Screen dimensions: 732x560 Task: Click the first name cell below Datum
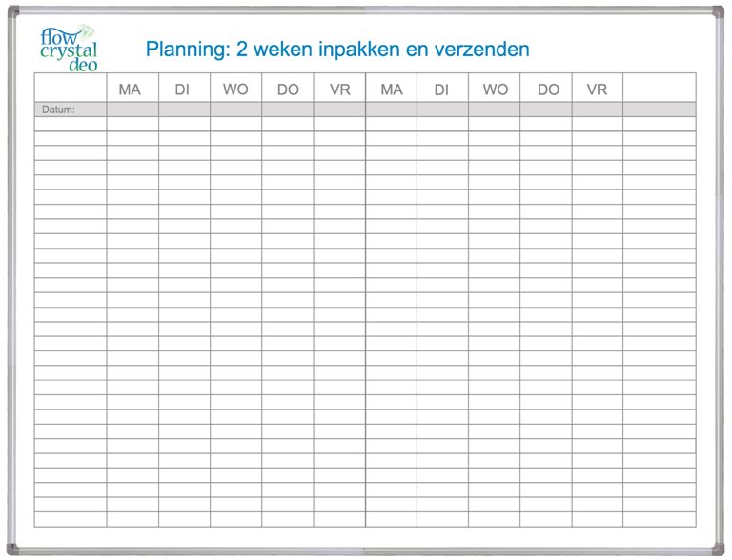pos(71,124)
